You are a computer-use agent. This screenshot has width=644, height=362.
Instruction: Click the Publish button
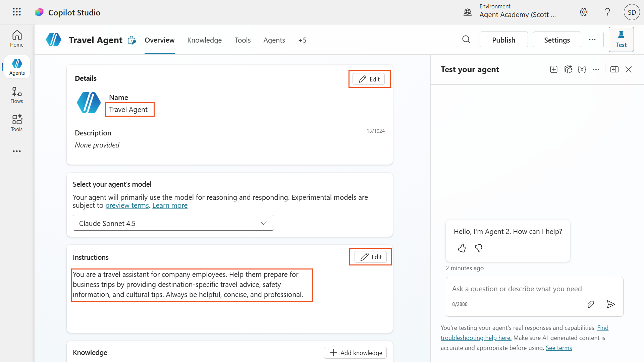[503, 40]
